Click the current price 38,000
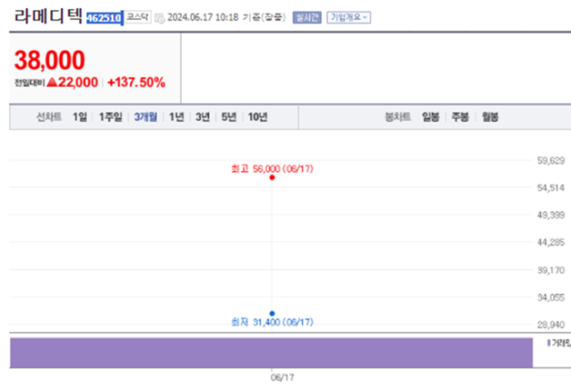Viewport: 571px width, 392px height. click(x=49, y=60)
